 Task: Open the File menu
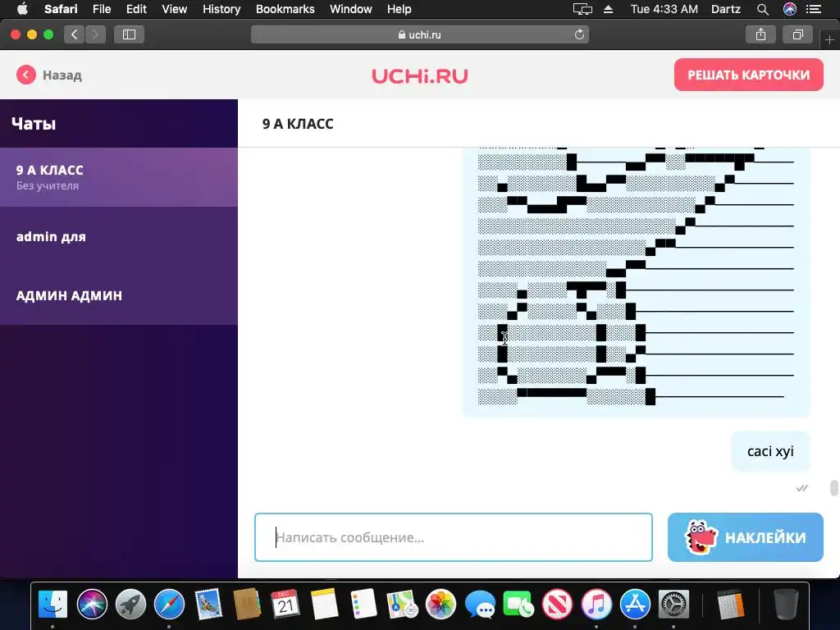[x=101, y=9]
